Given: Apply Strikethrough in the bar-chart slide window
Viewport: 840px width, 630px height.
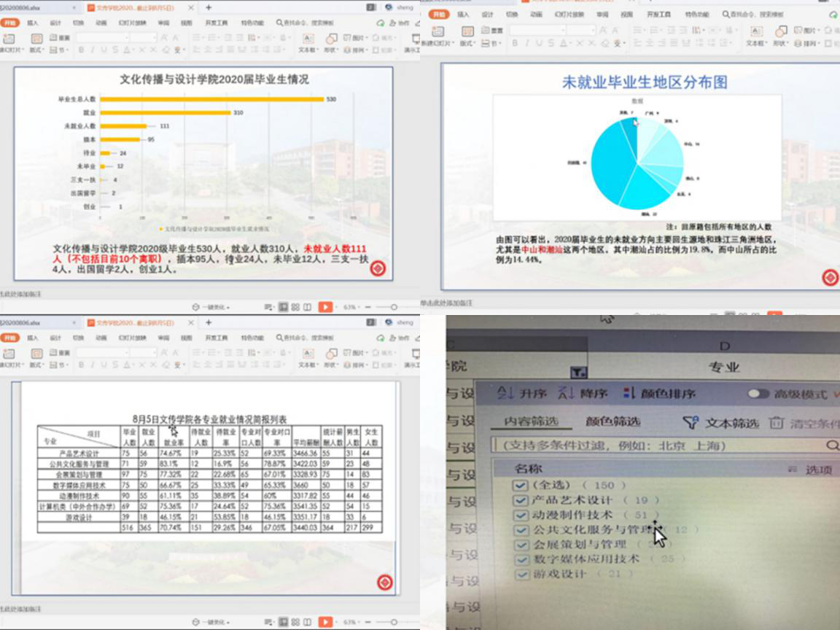Looking at the screenshot, I should click(x=114, y=50).
